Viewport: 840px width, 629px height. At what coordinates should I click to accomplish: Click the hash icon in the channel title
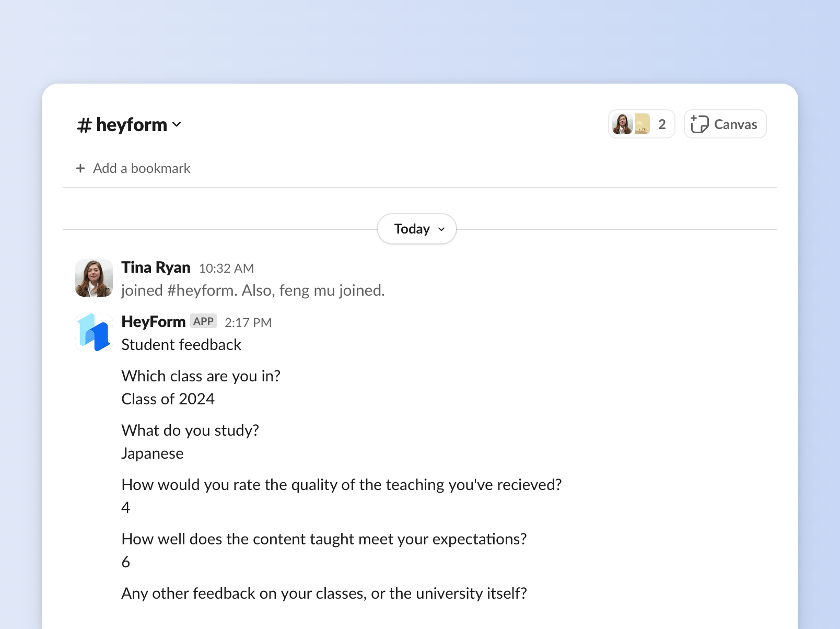coord(84,124)
